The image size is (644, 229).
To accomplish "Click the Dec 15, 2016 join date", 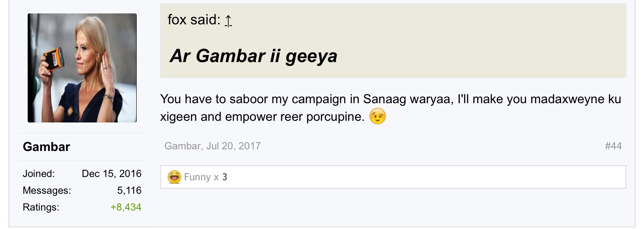I will coord(112,174).
